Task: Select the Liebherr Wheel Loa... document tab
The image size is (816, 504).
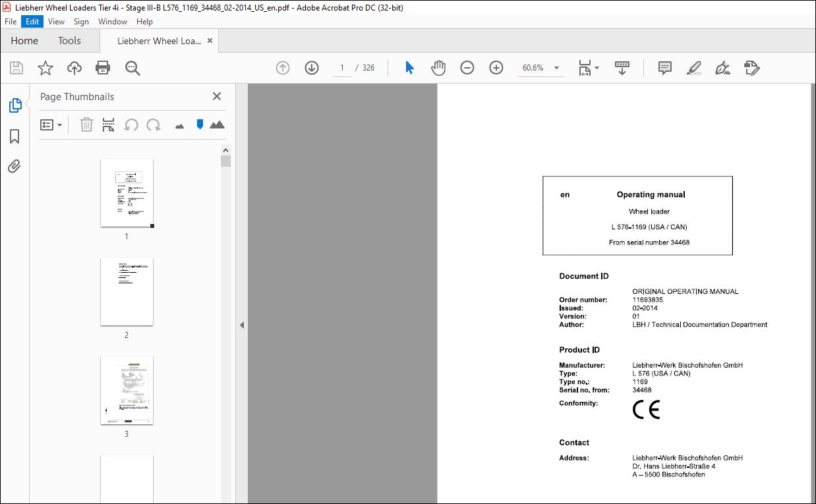Action: [x=159, y=41]
